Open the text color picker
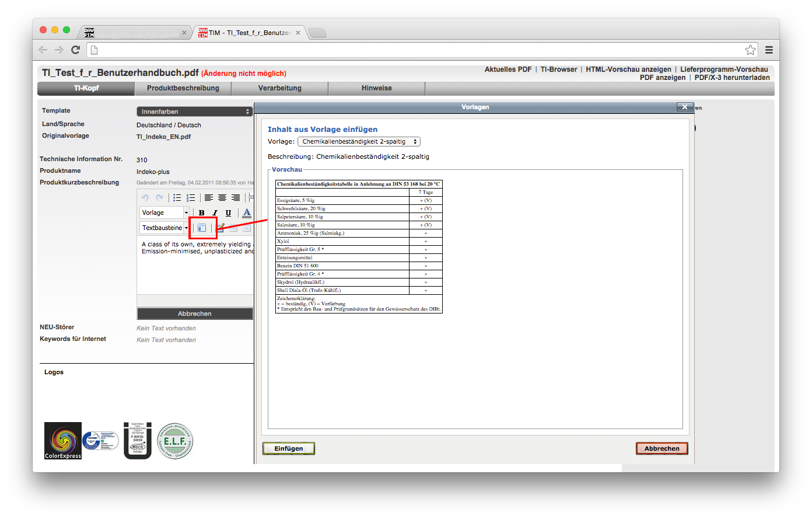Viewport: 812px width, 519px height. pyautogui.click(x=247, y=213)
